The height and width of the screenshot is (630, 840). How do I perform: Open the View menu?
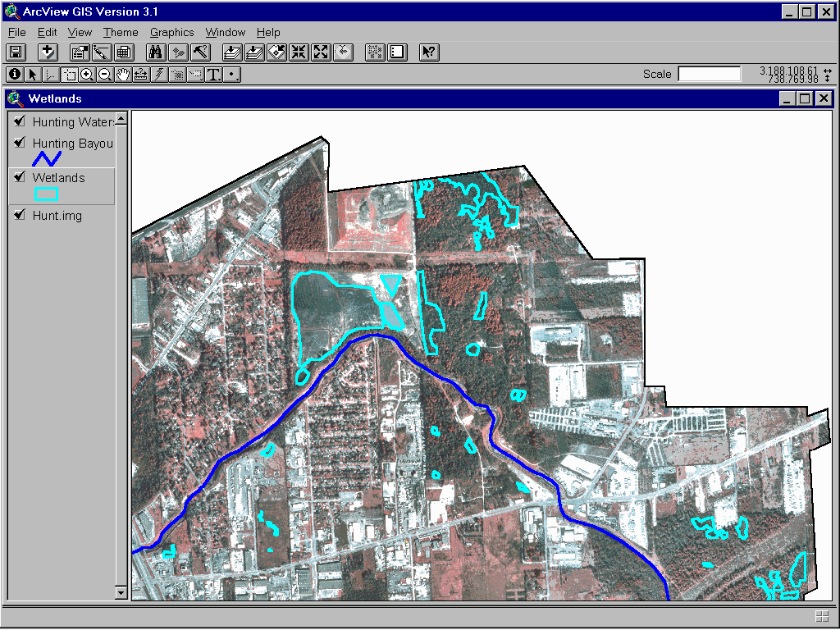(80, 32)
